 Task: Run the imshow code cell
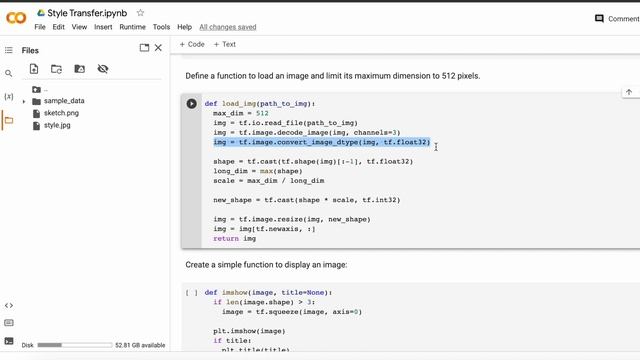click(191, 293)
